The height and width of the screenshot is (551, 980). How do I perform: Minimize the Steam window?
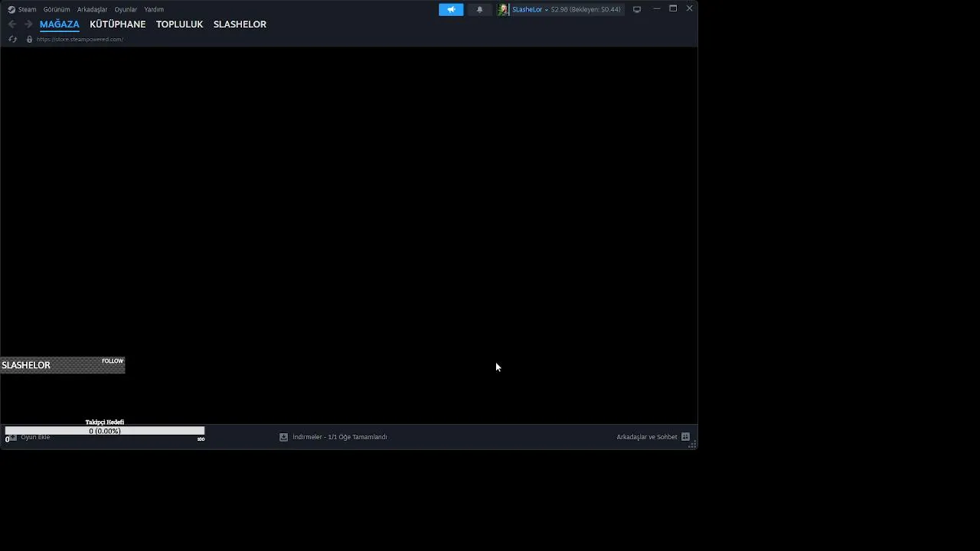click(x=656, y=8)
